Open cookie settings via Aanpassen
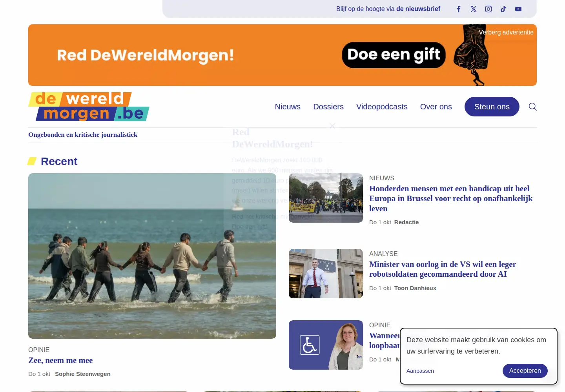The height and width of the screenshot is (392, 565). [420, 371]
